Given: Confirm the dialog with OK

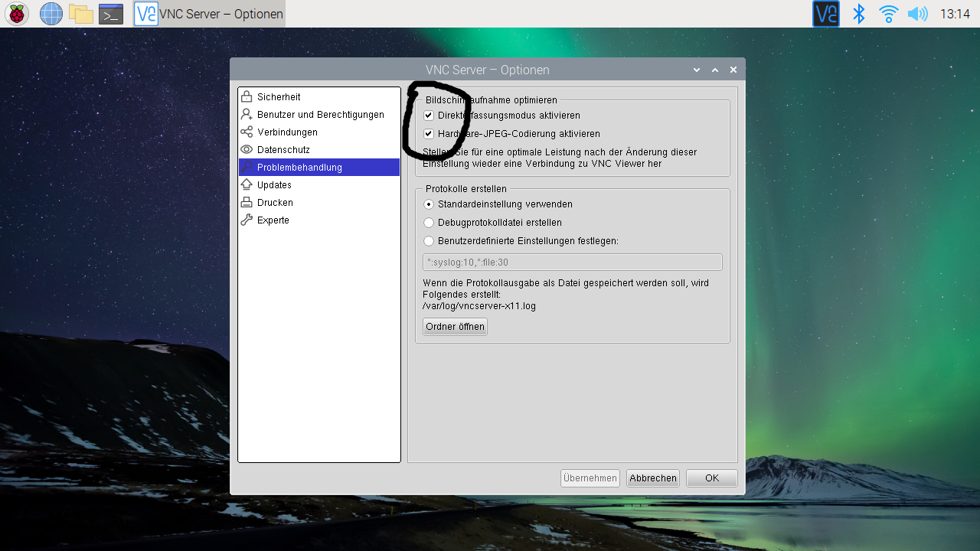Looking at the screenshot, I should click(x=712, y=478).
